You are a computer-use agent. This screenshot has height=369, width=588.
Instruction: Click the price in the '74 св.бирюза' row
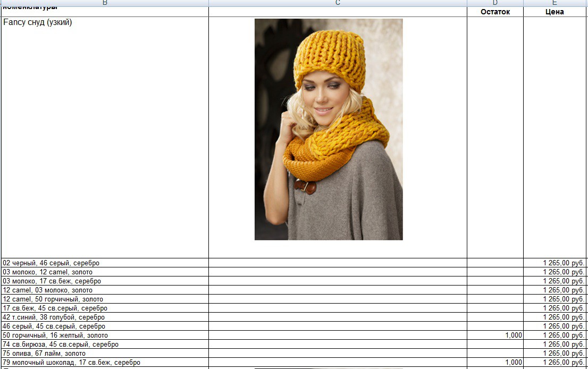555,344
